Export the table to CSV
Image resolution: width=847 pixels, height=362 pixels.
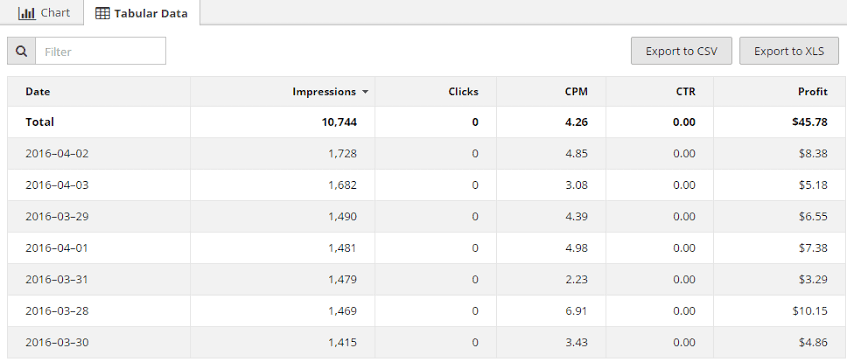click(x=681, y=51)
